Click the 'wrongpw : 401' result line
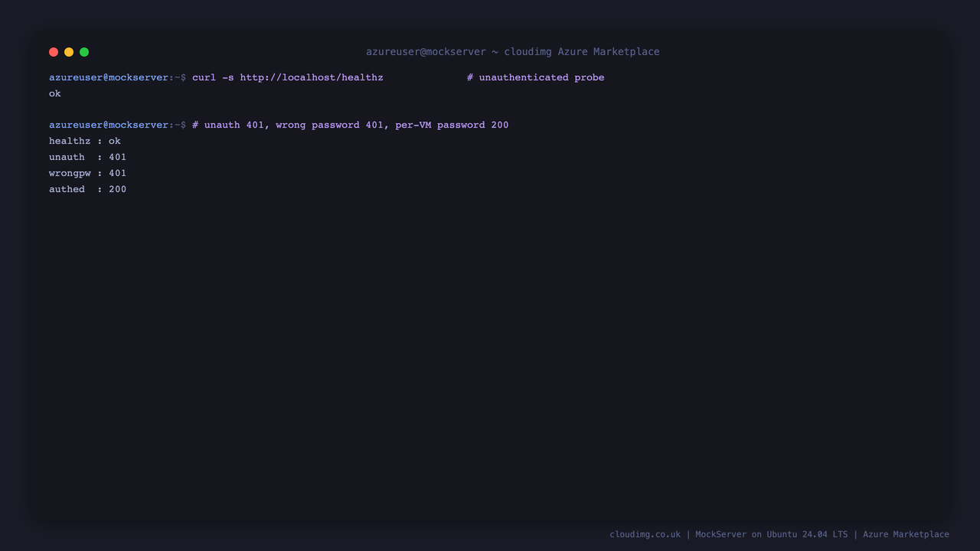 (88, 173)
